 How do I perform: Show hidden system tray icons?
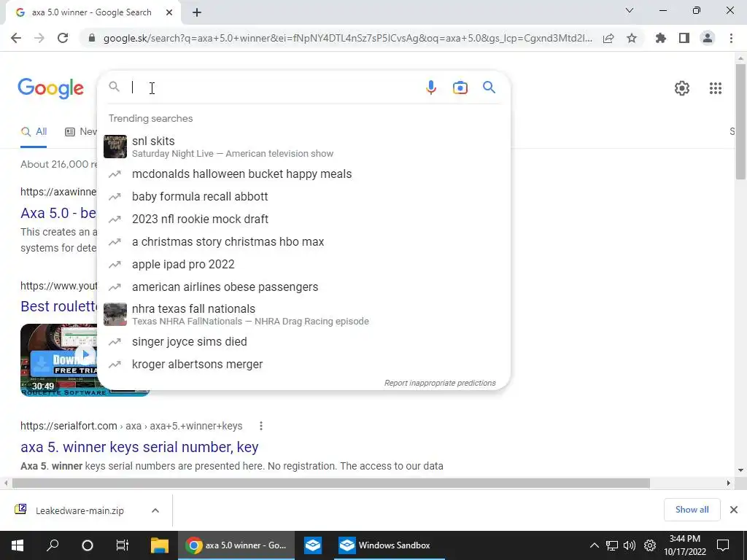coord(594,545)
